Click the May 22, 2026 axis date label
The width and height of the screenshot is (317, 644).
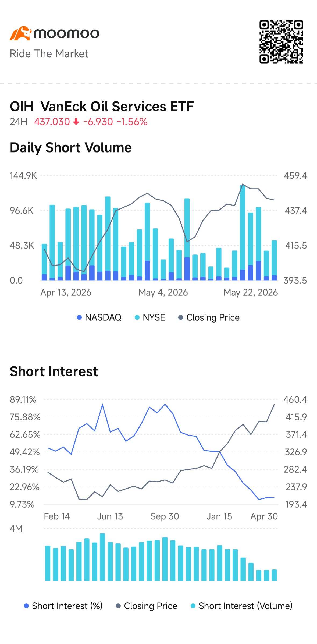(x=251, y=292)
